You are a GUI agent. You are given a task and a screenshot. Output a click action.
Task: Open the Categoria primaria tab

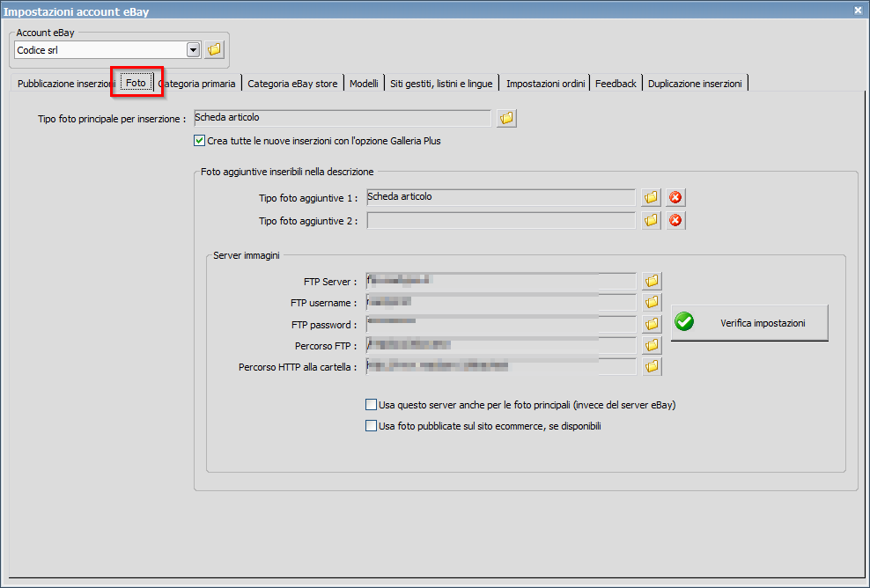tap(197, 84)
